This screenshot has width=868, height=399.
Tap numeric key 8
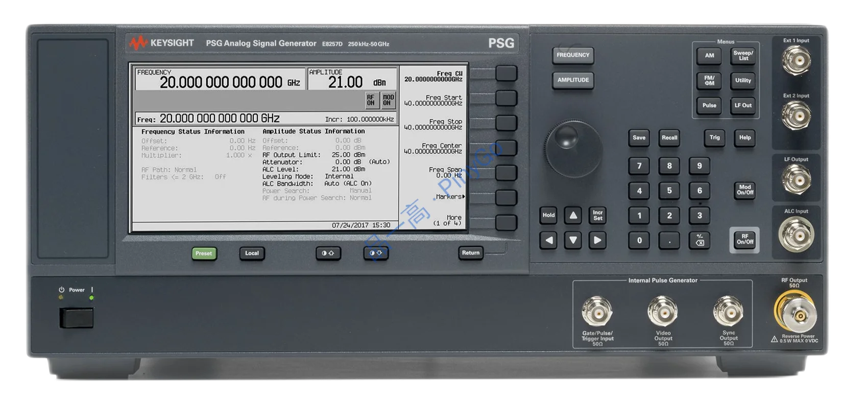(669, 166)
